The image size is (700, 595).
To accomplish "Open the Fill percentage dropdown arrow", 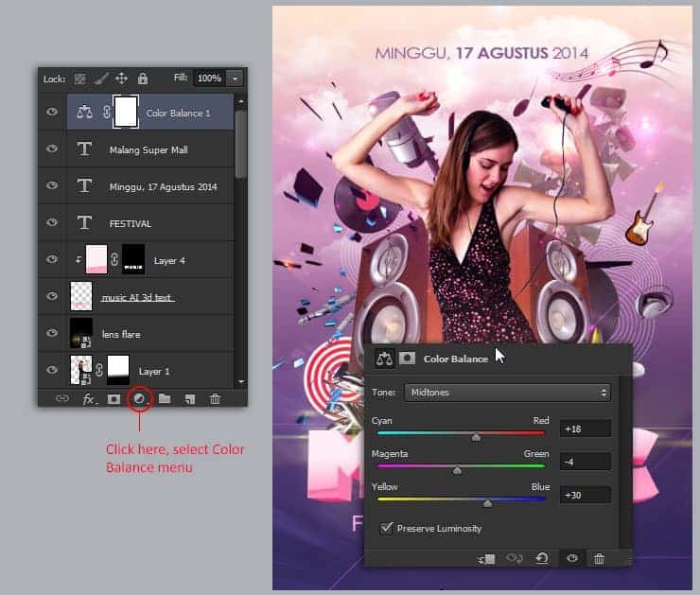I will click(x=235, y=79).
